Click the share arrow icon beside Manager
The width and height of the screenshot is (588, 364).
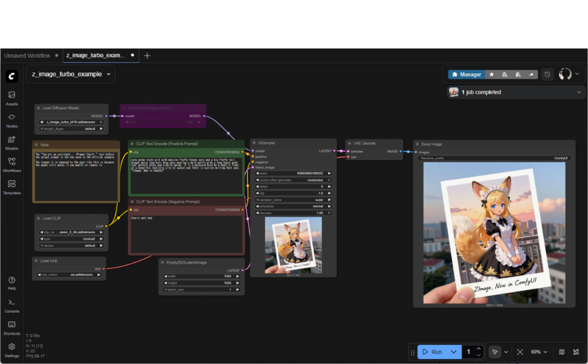click(531, 74)
